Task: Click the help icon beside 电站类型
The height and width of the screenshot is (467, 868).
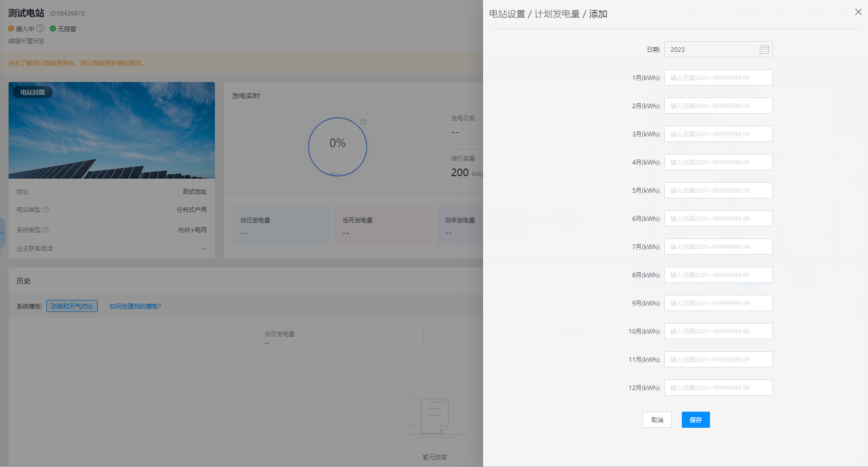Action: click(x=46, y=210)
